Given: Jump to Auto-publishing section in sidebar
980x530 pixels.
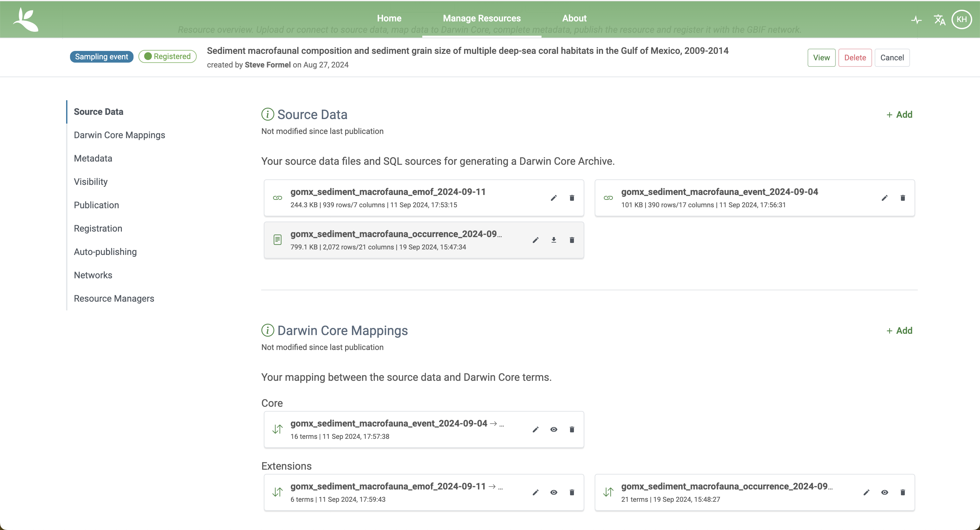Looking at the screenshot, I should click(105, 252).
